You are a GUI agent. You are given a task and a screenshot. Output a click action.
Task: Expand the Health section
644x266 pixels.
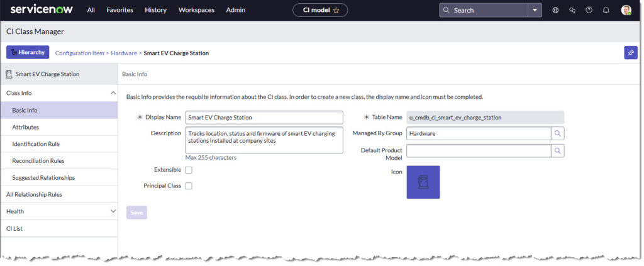(113, 211)
